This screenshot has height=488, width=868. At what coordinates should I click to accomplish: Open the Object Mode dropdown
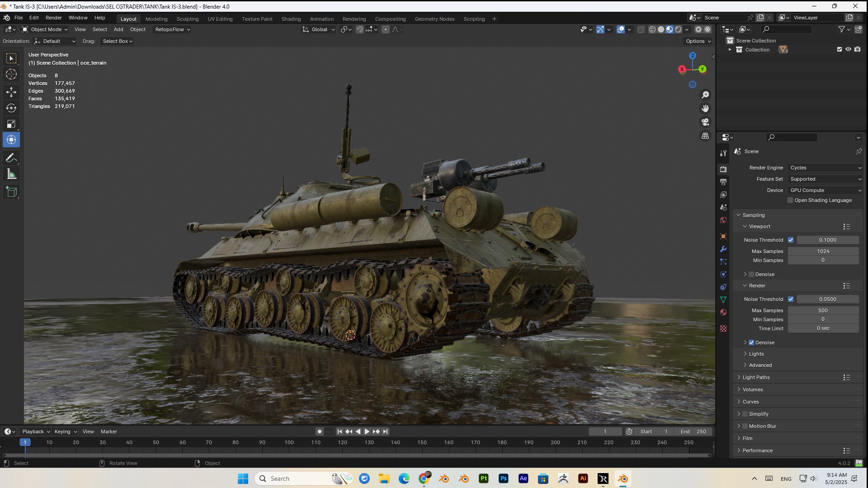(45, 29)
